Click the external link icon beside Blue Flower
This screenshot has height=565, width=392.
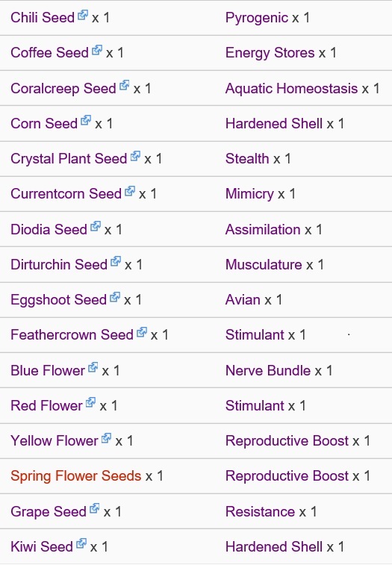pyautogui.click(x=93, y=367)
